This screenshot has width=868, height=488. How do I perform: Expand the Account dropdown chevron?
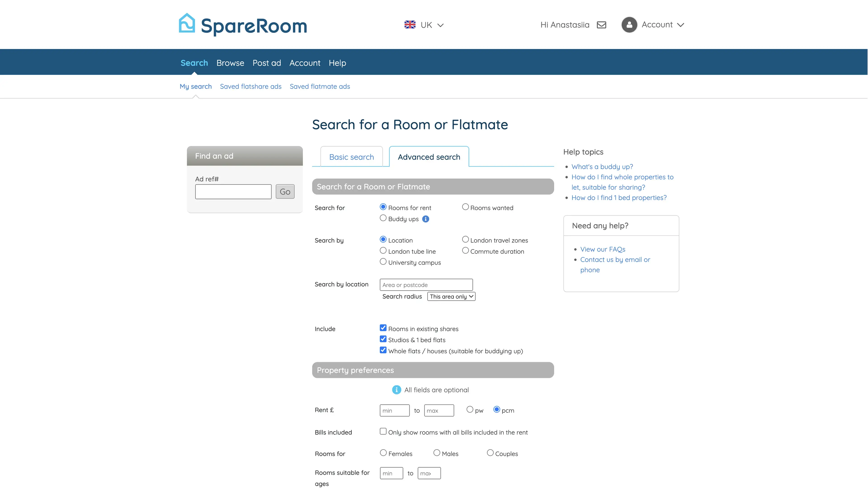681,25
